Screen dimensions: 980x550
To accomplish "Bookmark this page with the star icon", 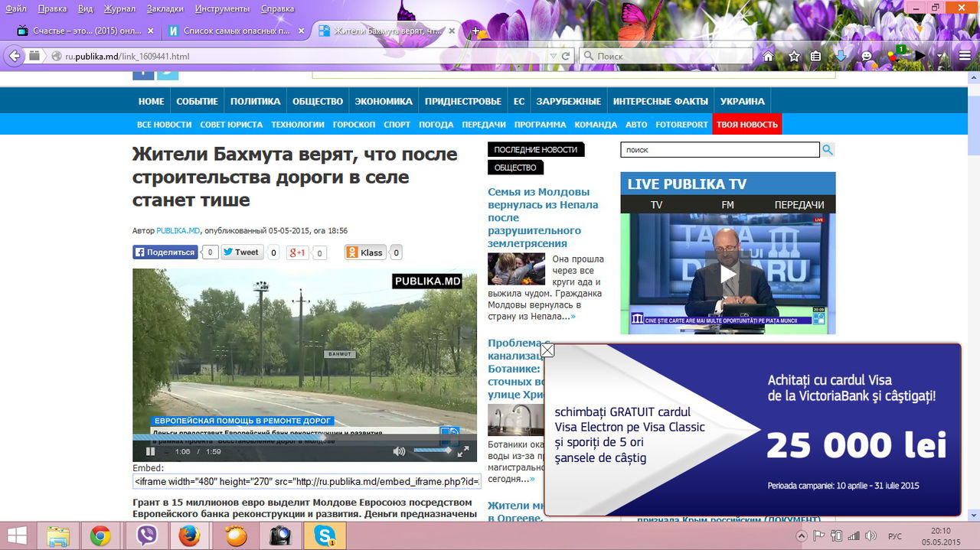I will (794, 56).
